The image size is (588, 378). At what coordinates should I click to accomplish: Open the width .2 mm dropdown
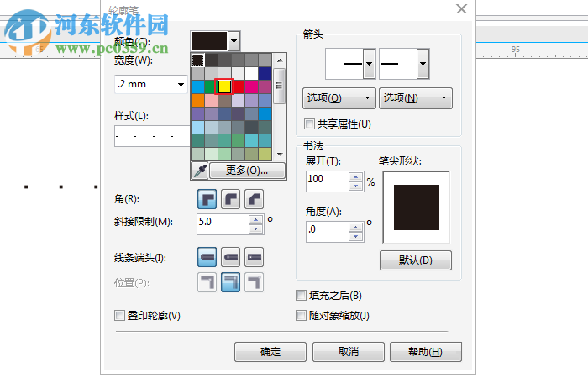(181, 84)
